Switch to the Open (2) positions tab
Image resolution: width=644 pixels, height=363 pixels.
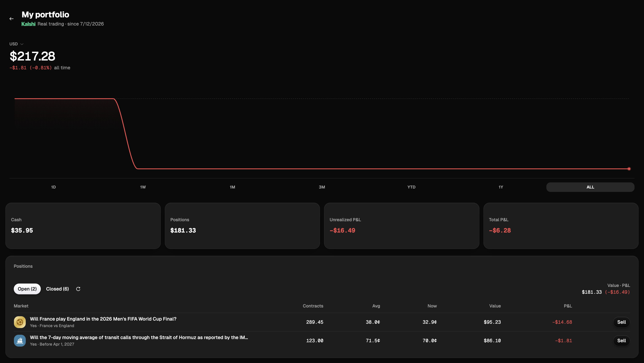[x=27, y=289]
